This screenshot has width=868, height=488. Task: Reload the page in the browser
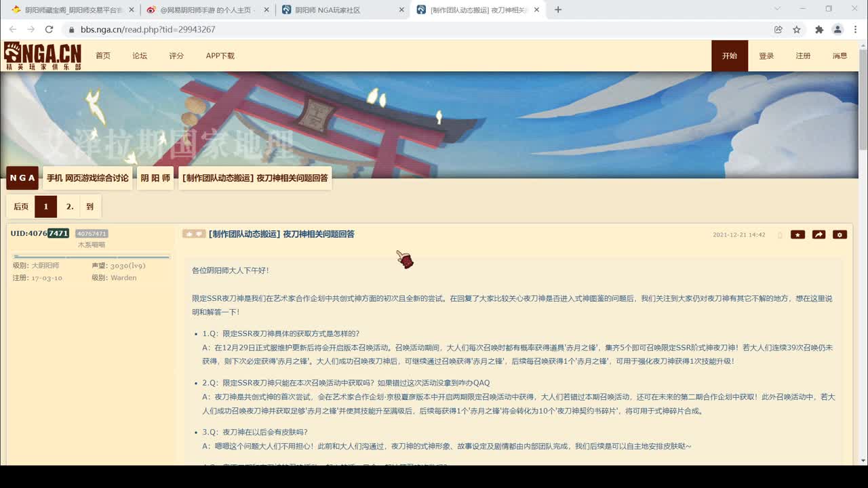(x=49, y=30)
